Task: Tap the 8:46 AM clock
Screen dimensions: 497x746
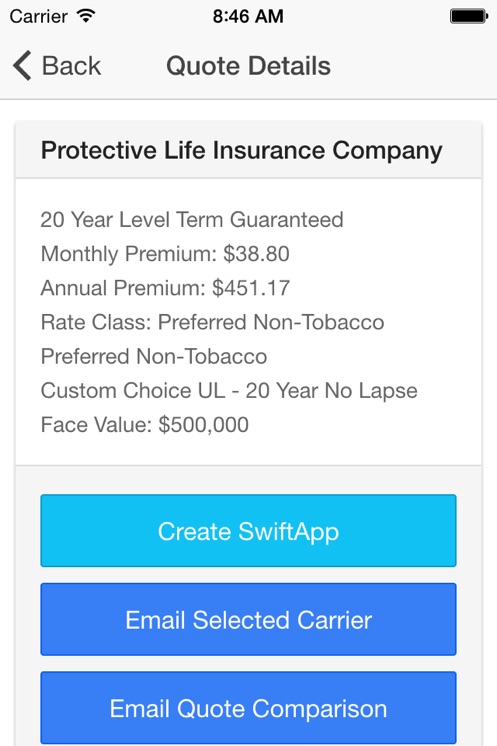Action: pyautogui.click(x=248, y=17)
